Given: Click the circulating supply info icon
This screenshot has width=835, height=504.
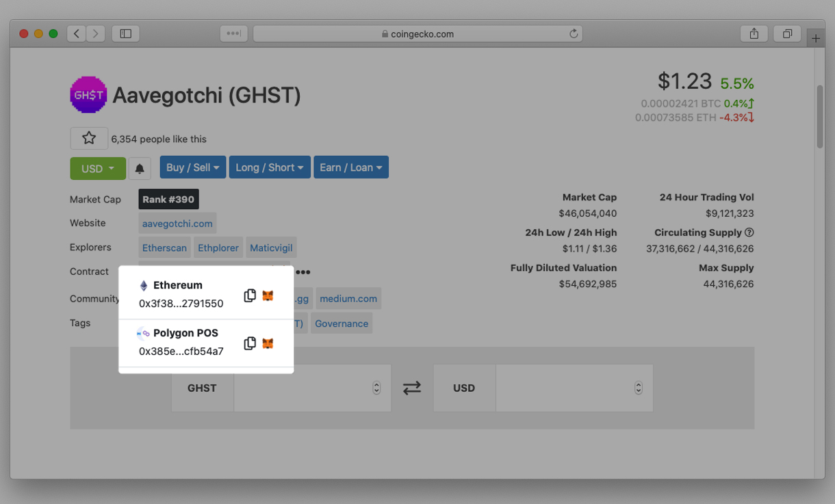Looking at the screenshot, I should click(x=749, y=233).
